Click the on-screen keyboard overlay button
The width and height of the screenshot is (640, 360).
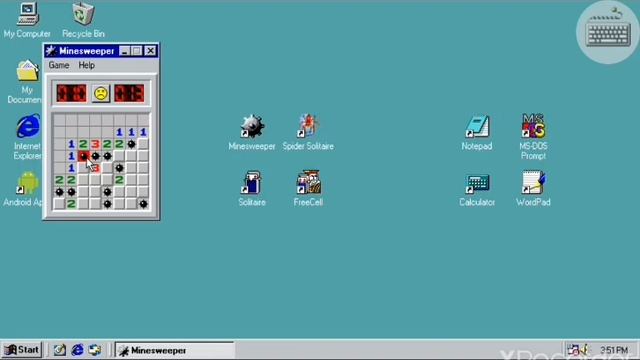tap(608, 32)
